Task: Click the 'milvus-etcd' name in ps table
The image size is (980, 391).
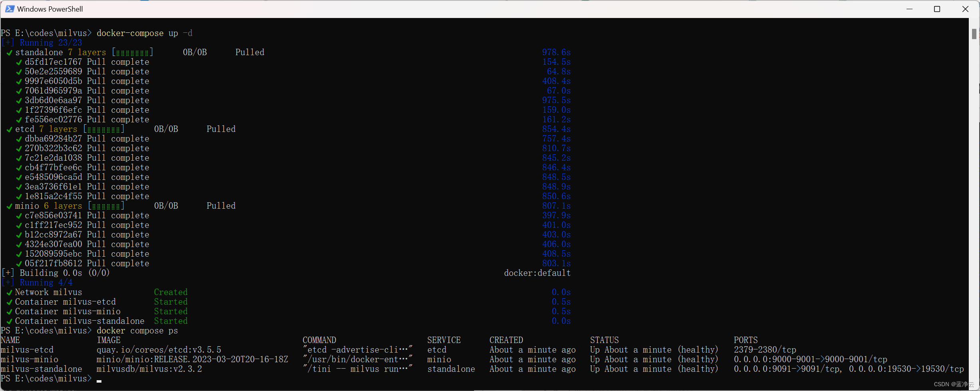Action: (27, 350)
